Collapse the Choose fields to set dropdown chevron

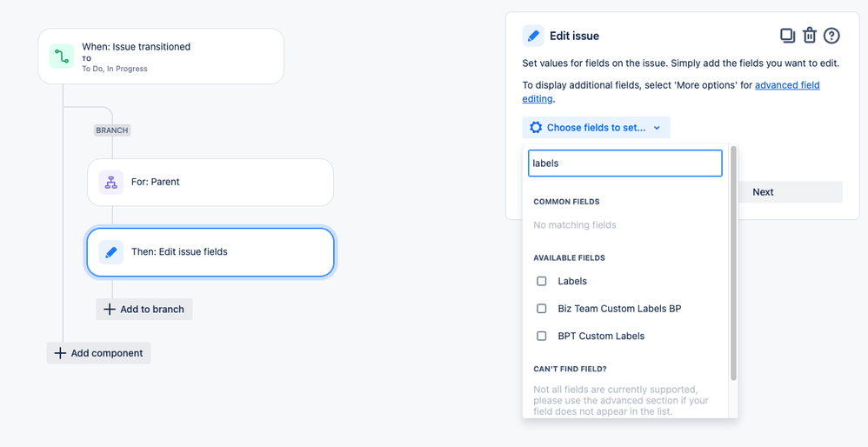click(657, 128)
